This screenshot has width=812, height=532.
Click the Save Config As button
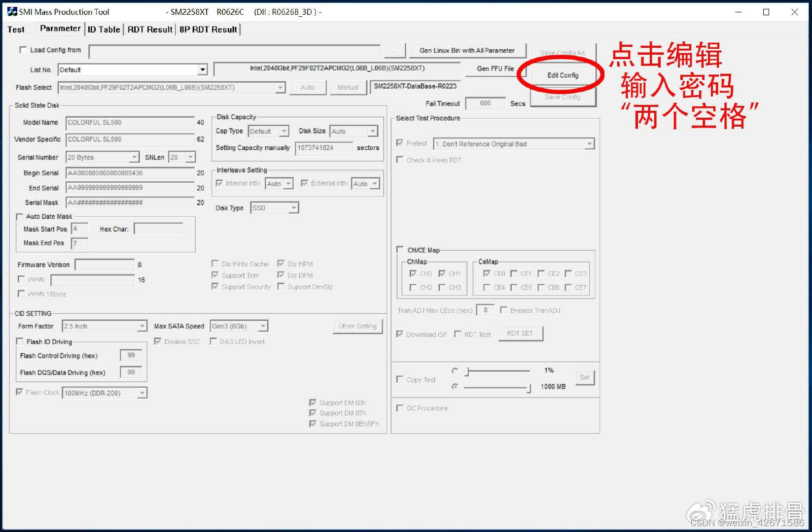(x=563, y=53)
